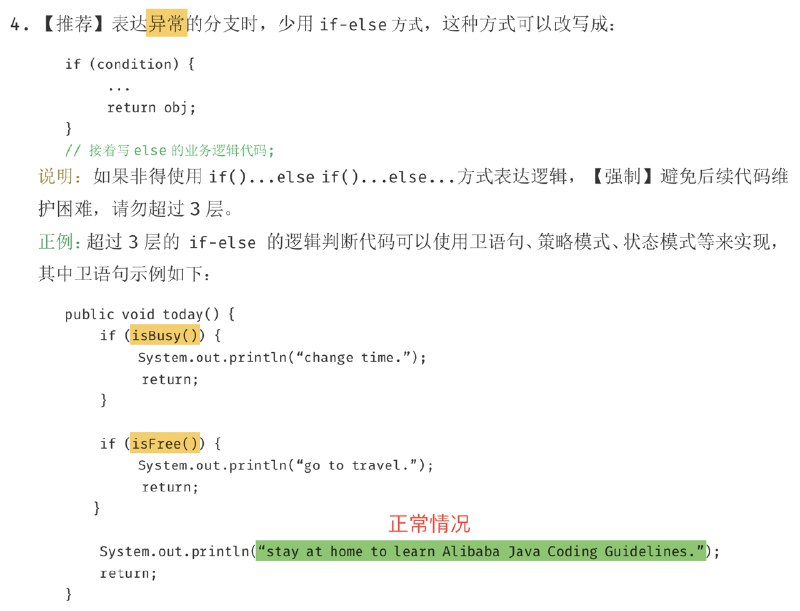This screenshot has height=611, width=800.
Task: Click the "public void today()" method signature
Action: coord(149,313)
